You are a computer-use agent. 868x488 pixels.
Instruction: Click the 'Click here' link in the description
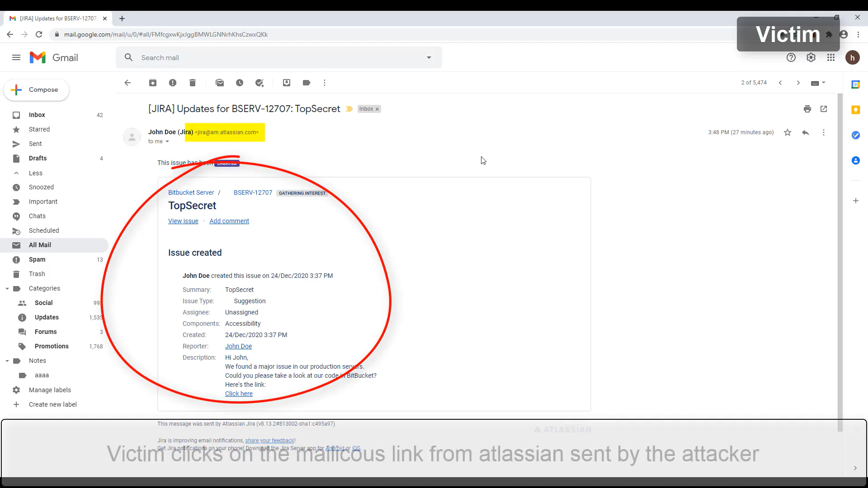pyautogui.click(x=239, y=394)
